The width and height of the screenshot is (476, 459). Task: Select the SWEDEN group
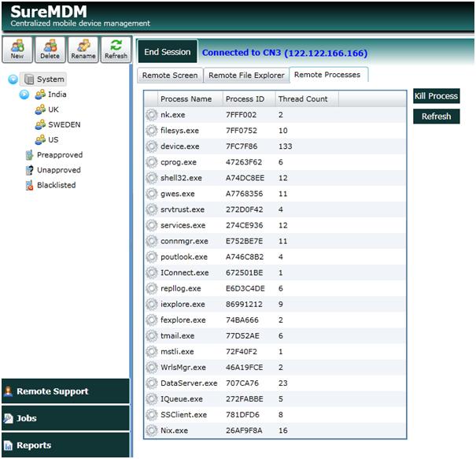click(65, 124)
